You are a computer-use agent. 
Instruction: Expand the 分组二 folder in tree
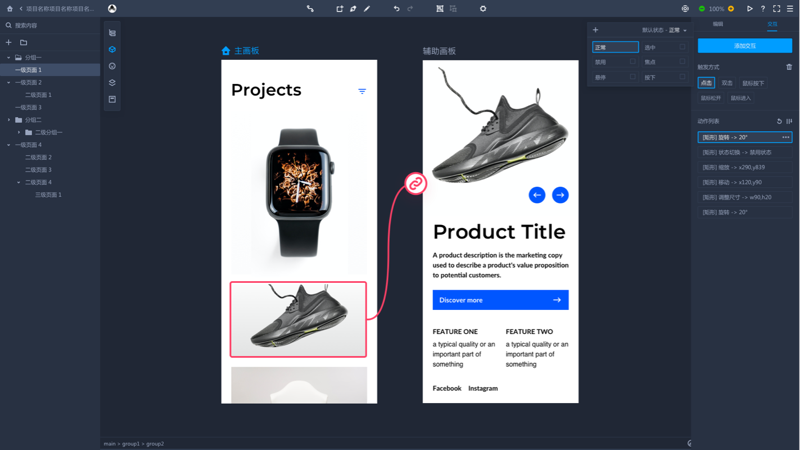click(x=9, y=120)
